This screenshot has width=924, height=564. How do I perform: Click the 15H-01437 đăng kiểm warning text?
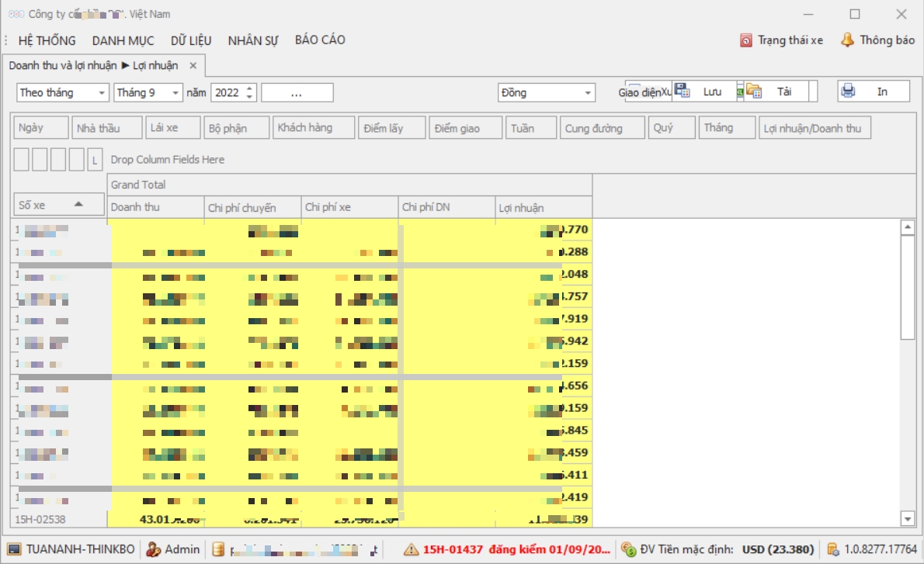tap(516, 549)
